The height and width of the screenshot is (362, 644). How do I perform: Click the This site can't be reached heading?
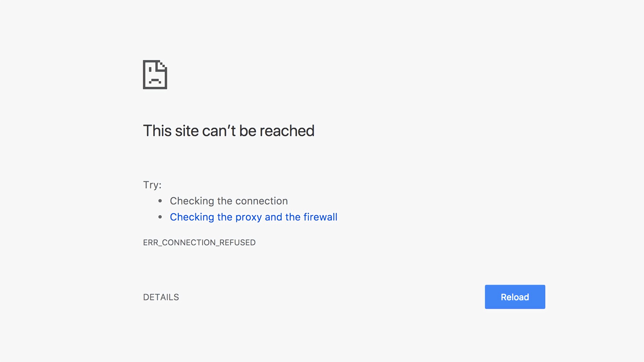(229, 131)
